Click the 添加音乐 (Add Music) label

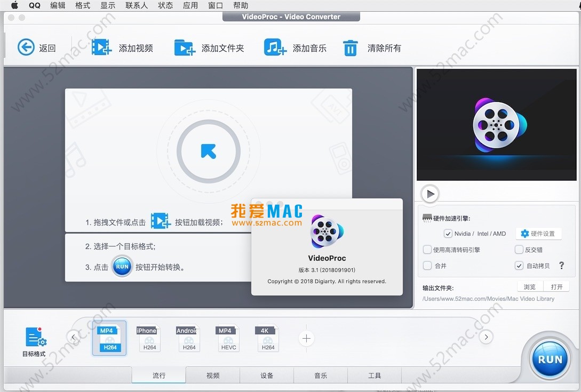[x=309, y=48]
